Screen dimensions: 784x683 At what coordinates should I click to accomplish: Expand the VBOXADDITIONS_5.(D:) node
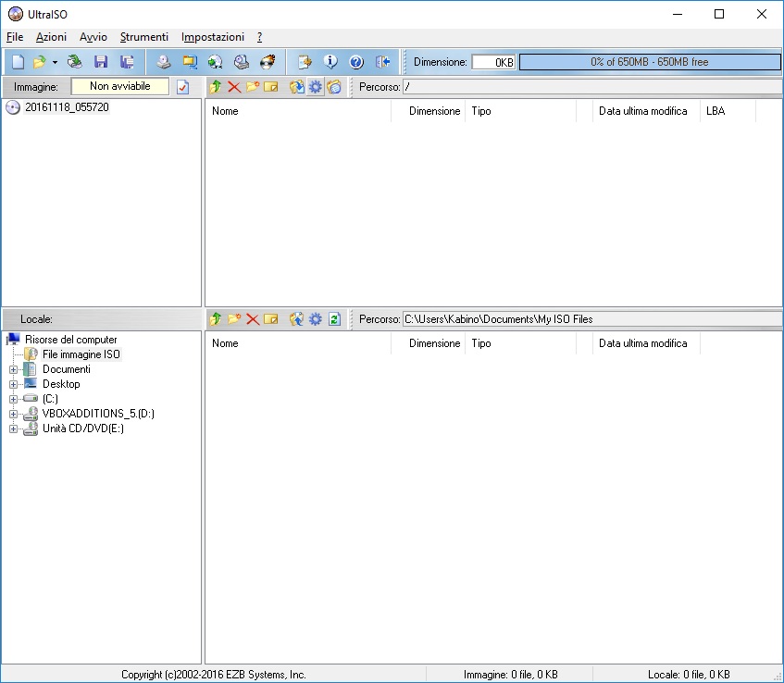tap(14, 414)
